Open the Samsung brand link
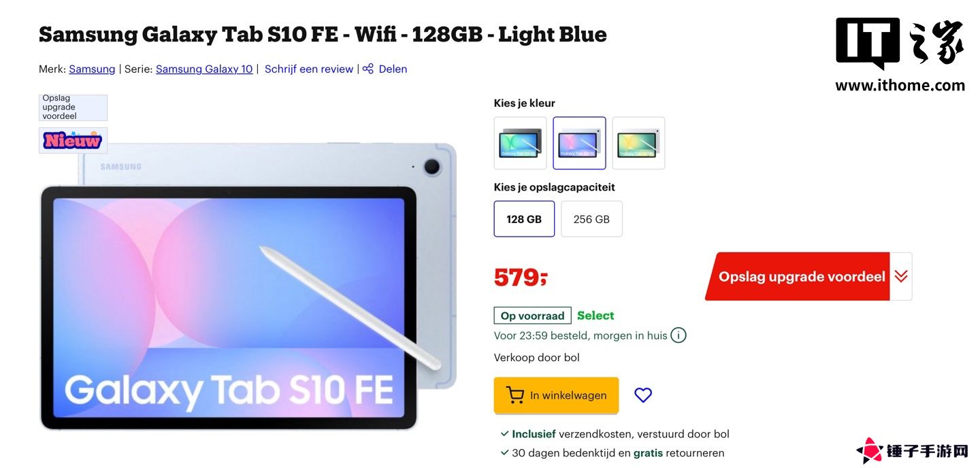The height and width of the screenshot is (468, 980). coord(92,69)
